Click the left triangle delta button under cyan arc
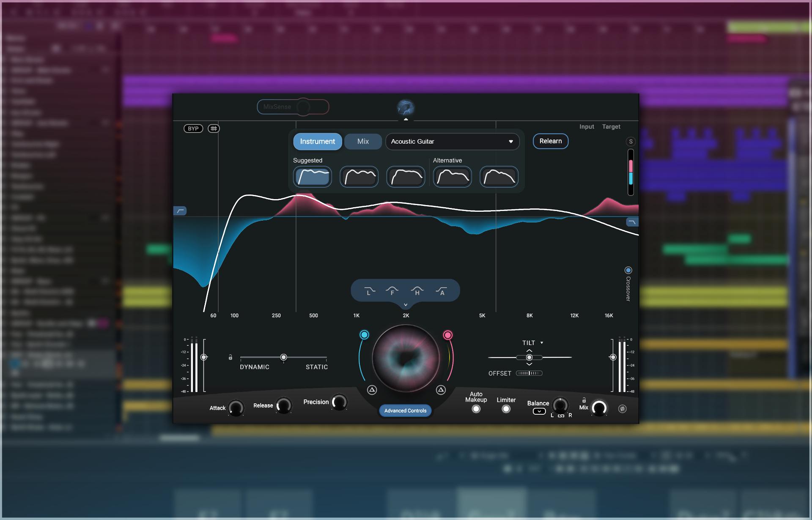The width and height of the screenshot is (812, 520). pos(372,390)
